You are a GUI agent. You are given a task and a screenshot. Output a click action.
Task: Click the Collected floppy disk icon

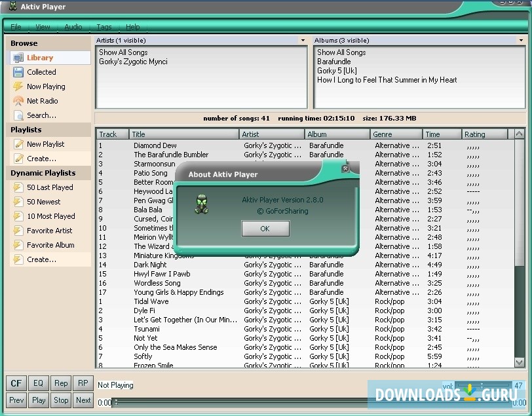18,72
